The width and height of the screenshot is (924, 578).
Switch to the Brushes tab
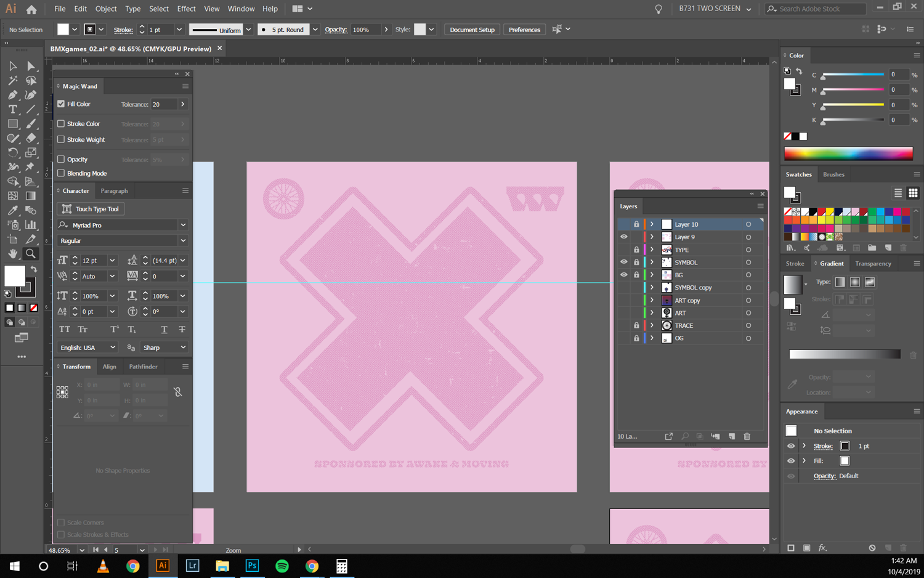(x=833, y=174)
